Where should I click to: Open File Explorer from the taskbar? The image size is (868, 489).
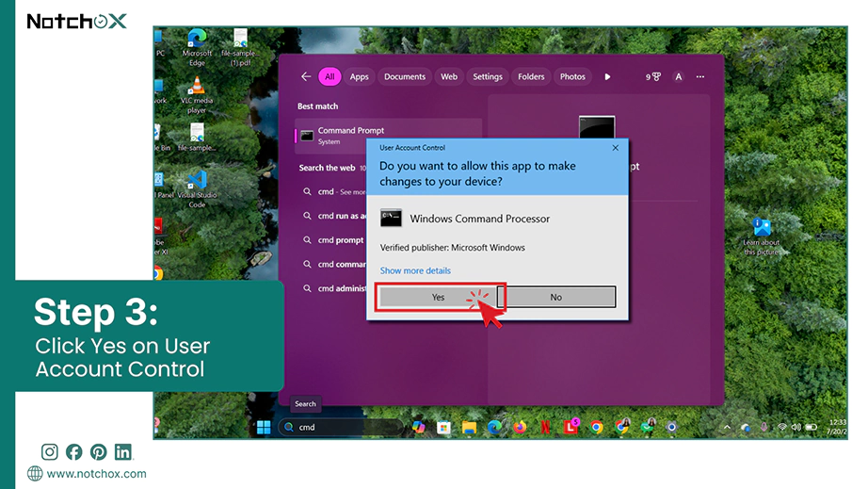coord(469,427)
